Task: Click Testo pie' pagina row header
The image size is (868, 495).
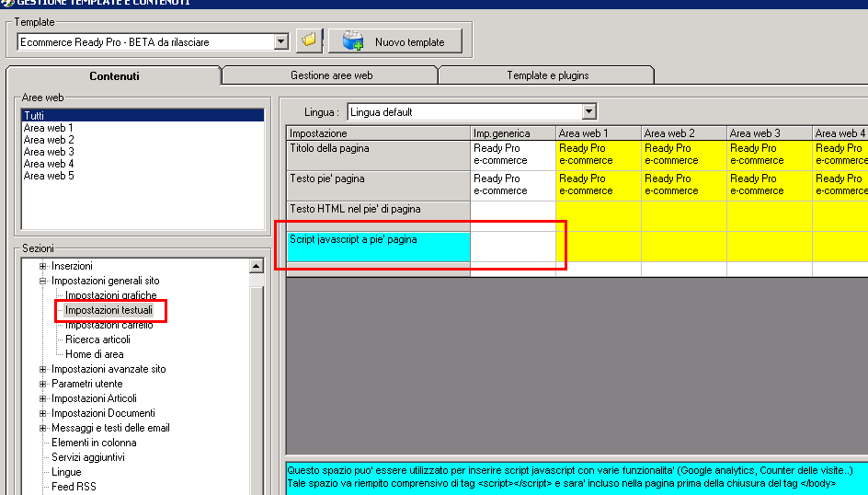Action: [378, 186]
